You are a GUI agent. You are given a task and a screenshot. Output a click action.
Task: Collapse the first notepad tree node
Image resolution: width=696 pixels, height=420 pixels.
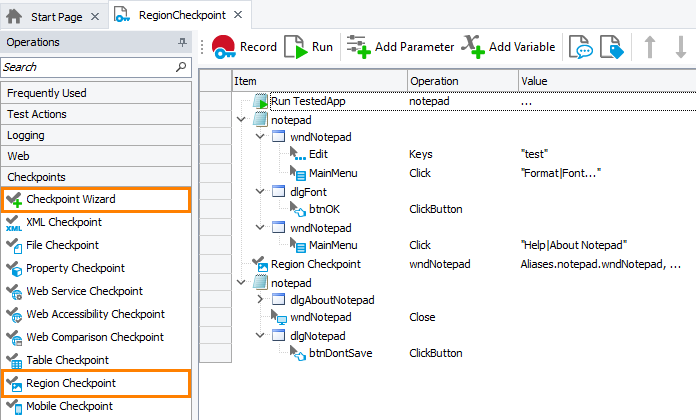(240, 119)
